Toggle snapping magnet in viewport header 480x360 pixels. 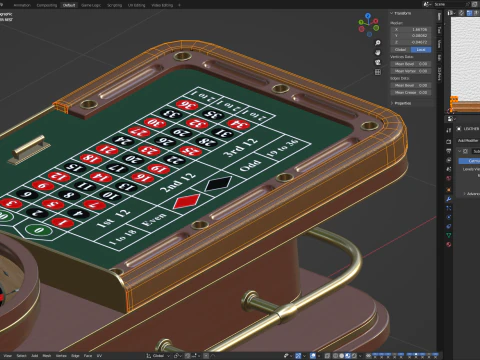[188, 356]
